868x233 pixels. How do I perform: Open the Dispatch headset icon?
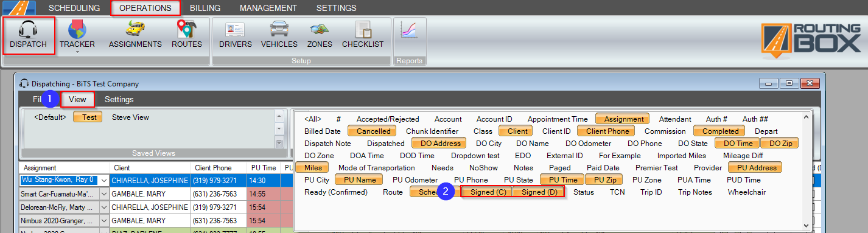click(x=29, y=29)
